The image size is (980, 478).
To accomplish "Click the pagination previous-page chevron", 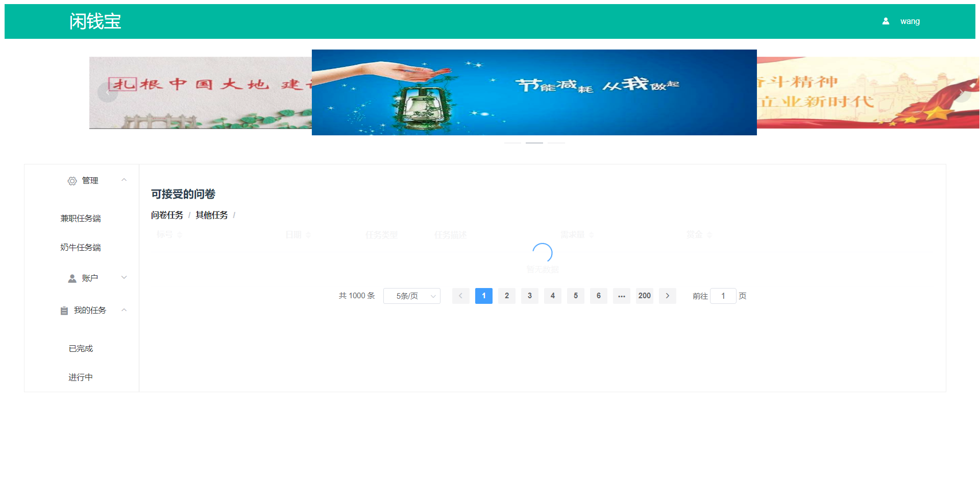I will point(460,296).
